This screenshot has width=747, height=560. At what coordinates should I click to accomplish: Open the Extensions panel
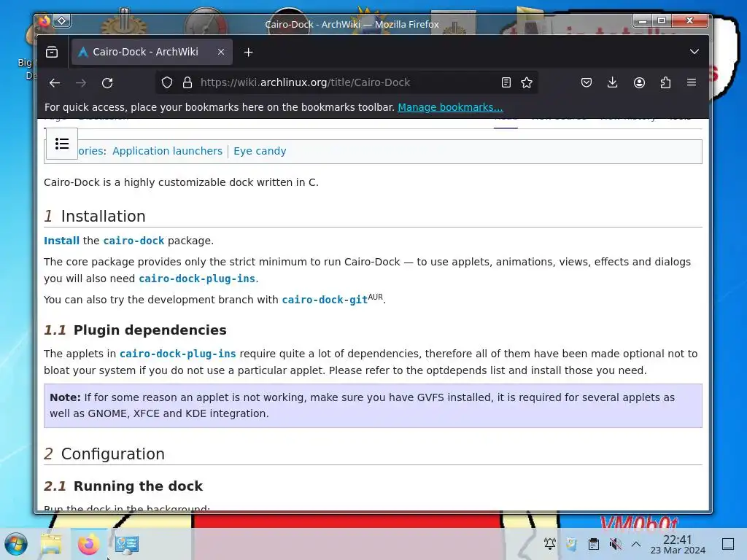click(665, 82)
